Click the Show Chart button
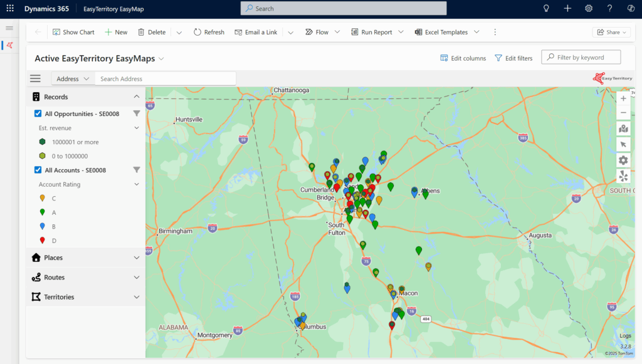Screen dimensions: 642x364 click(73, 32)
